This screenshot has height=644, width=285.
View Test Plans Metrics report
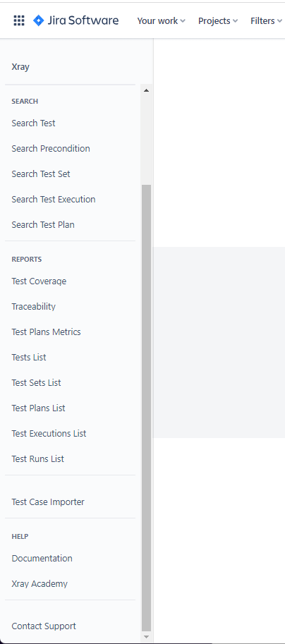[x=46, y=332]
